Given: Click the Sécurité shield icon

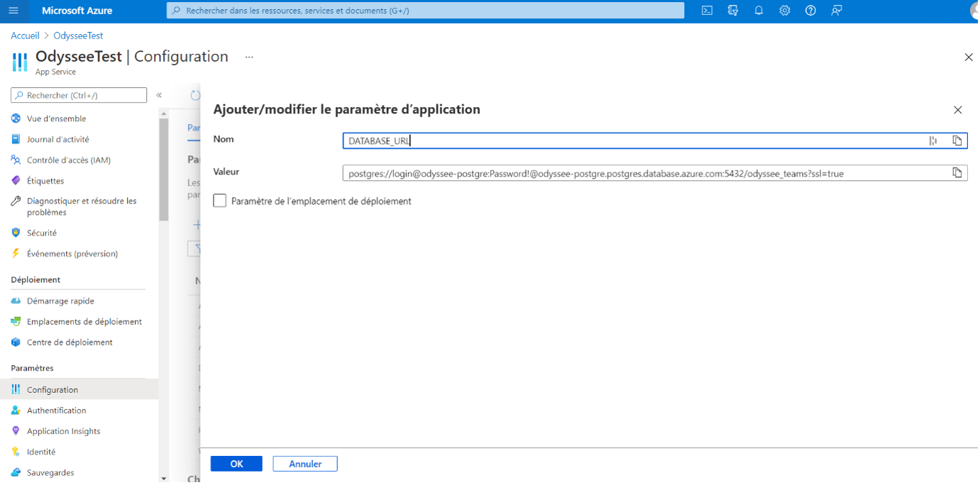Looking at the screenshot, I should pyautogui.click(x=16, y=233).
